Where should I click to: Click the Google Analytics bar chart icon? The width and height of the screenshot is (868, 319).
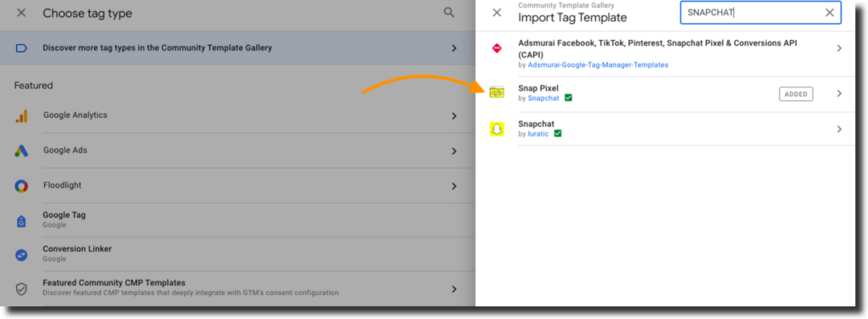[x=21, y=116]
